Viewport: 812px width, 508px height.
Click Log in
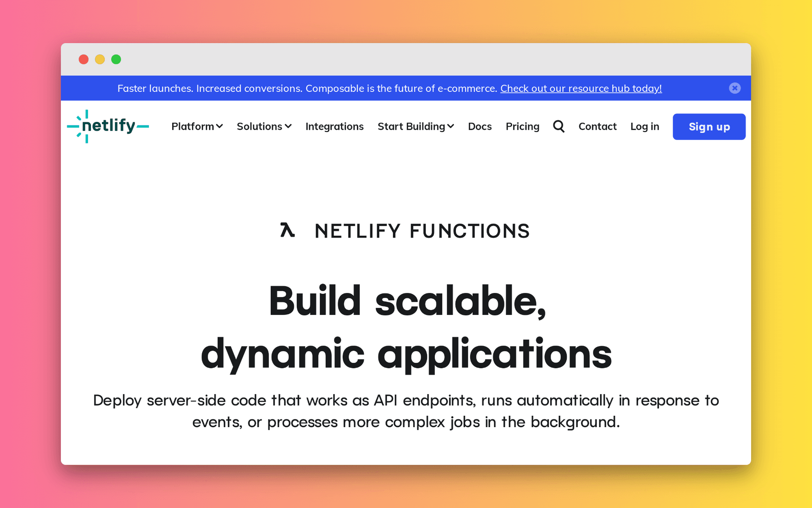pyautogui.click(x=645, y=126)
